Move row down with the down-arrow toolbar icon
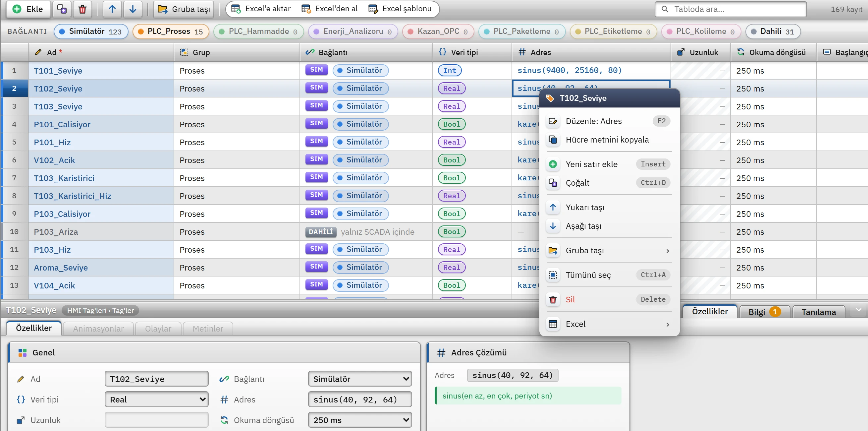The height and width of the screenshot is (431, 868). pos(133,9)
